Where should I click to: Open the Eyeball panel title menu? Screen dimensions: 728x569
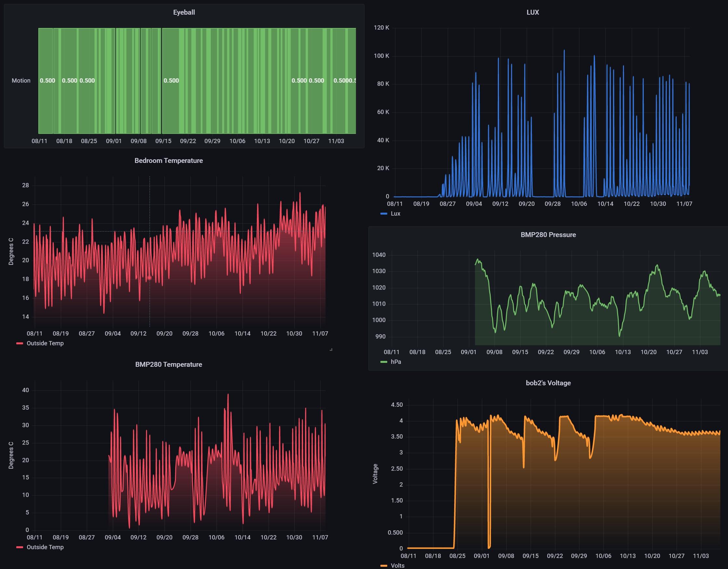pos(184,12)
